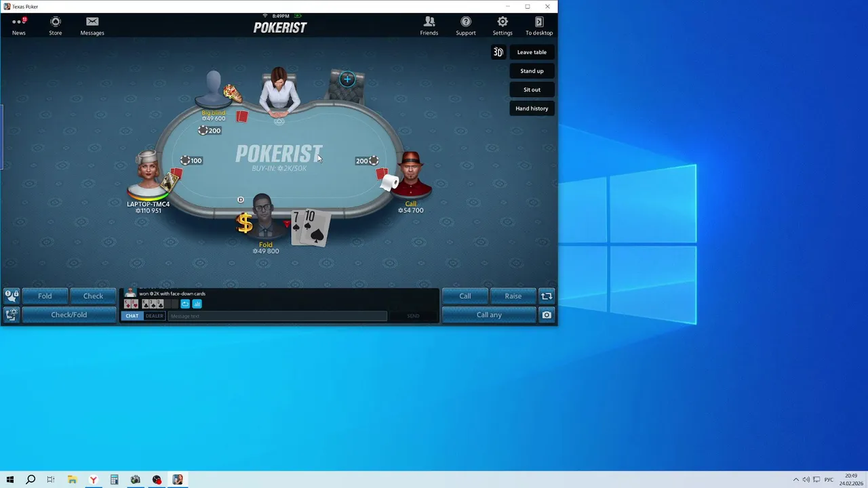Open the Store

pos(56,26)
